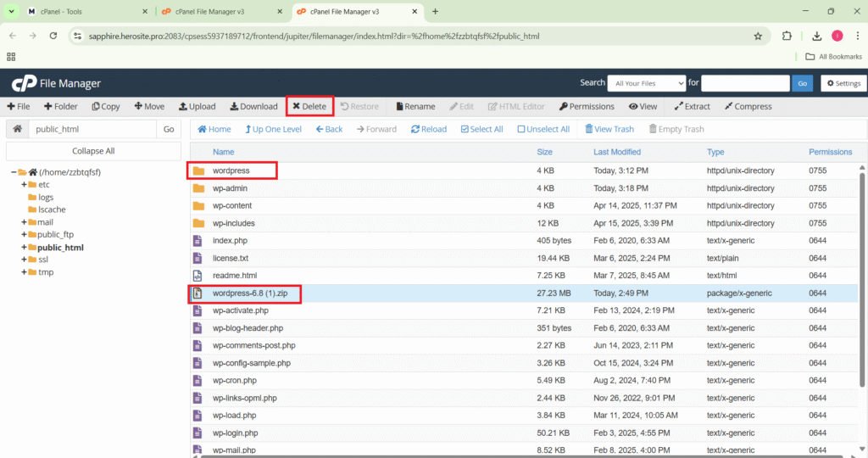Click the Rename button

[415, 106]
